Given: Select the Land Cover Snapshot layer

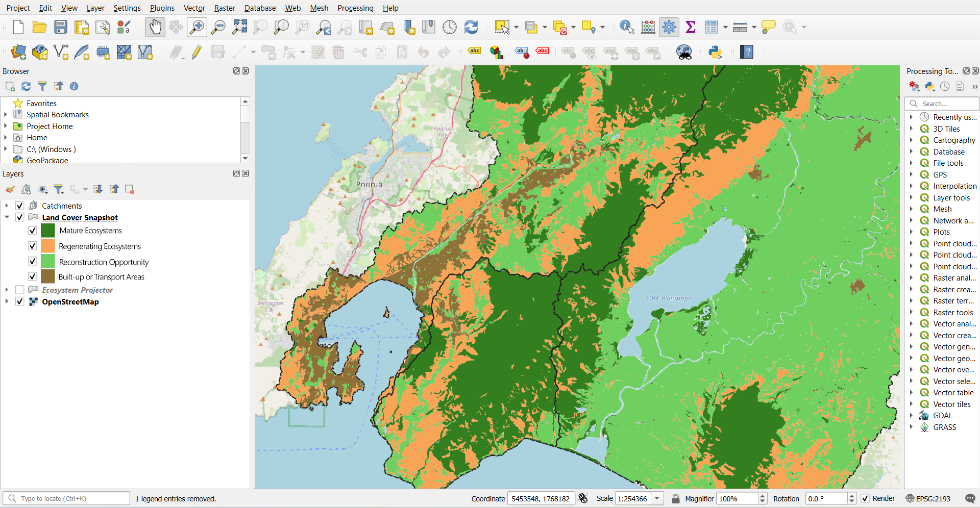Looking at the screenshot, I should pos(80,217).
